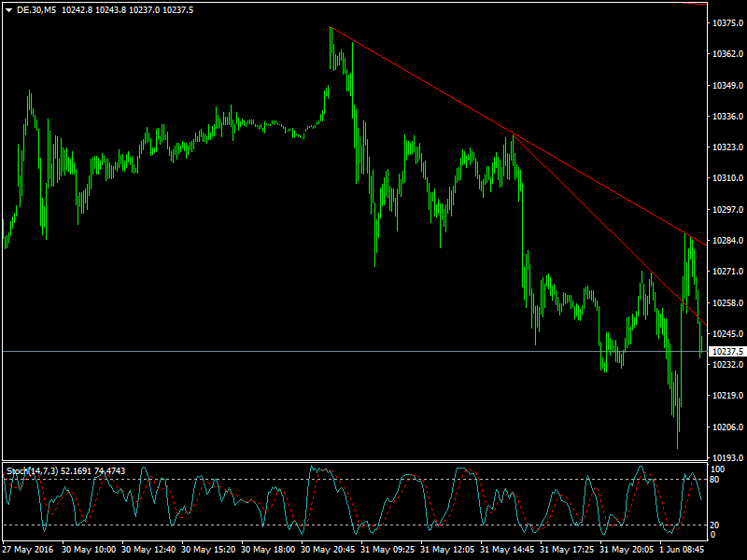Click the triangle next to DE.30,M5
The width and height of the screenshot is (747, 560).
(7, 10)
